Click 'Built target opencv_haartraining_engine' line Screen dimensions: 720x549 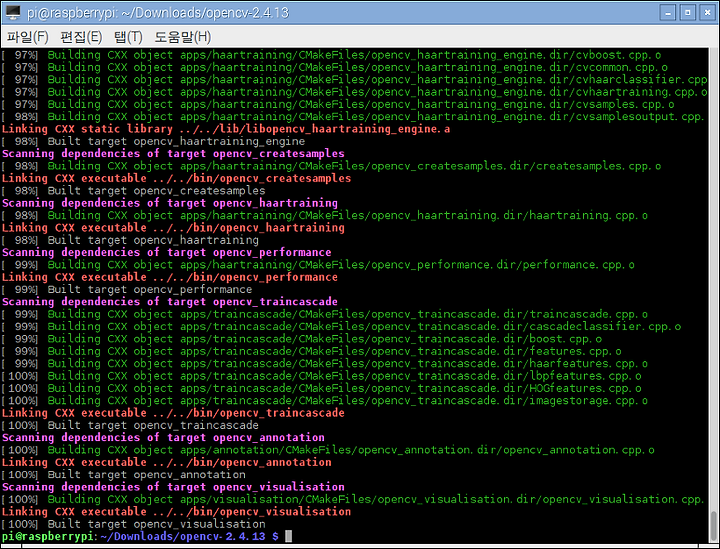[153, 141]
